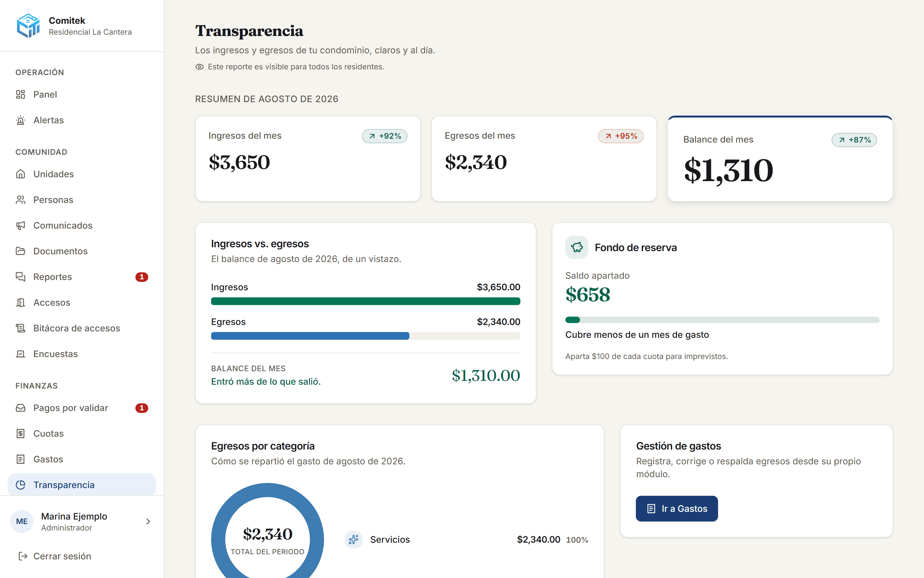
Task: Go to the Cuotas page
Action: point(82,433)
